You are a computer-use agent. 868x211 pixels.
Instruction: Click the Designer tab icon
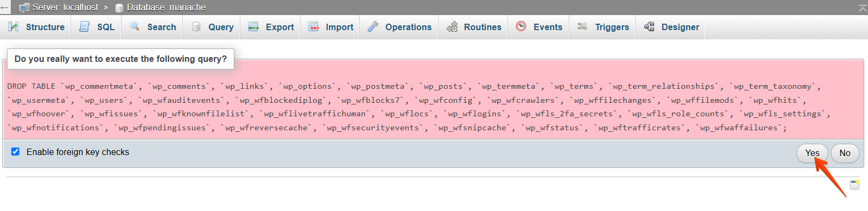pos(649,26)
